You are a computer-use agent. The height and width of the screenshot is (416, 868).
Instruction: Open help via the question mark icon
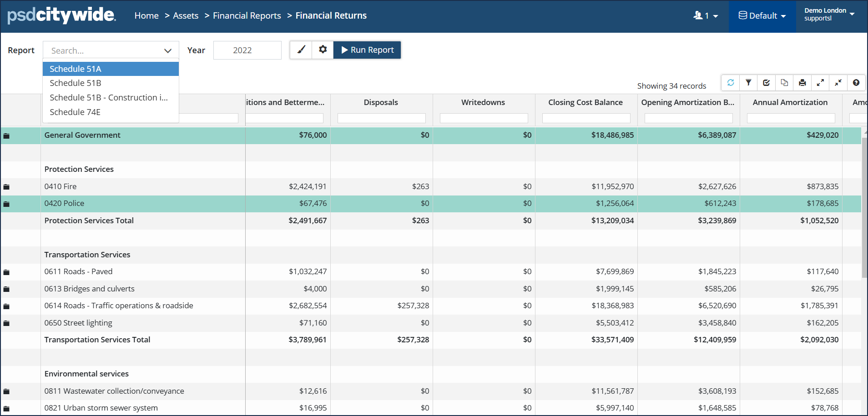click(856, 83)
